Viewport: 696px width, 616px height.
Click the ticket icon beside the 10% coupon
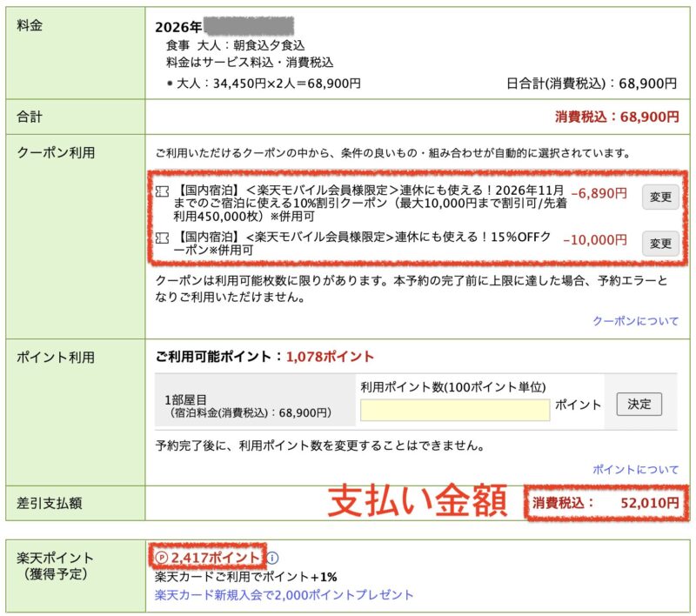(160, 190)
